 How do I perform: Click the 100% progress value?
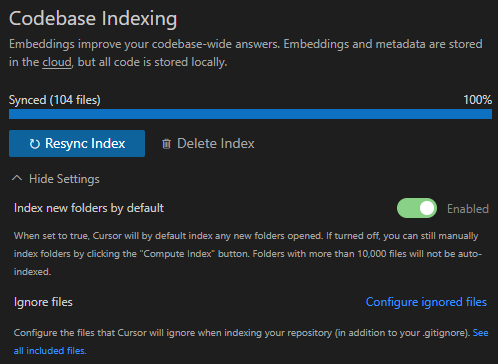pos(477,100)
